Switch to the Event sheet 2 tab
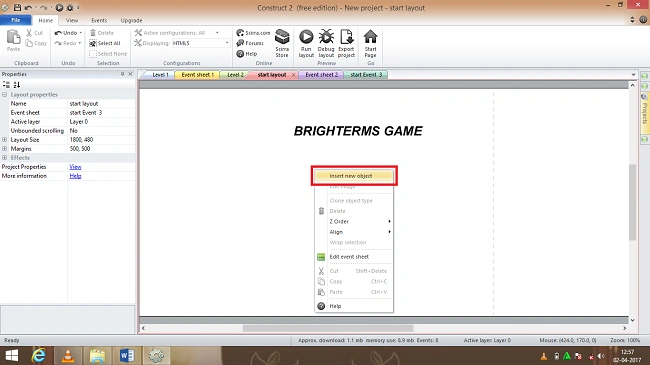650x365 pixels. [321, 75]
